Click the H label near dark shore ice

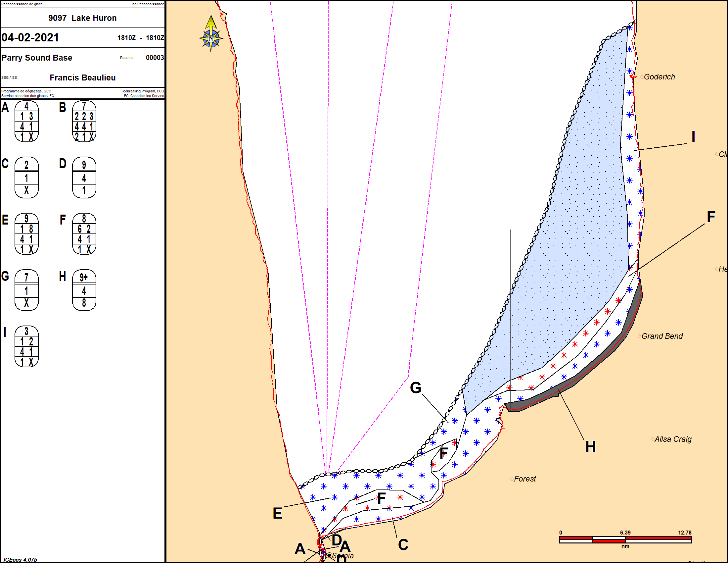[590, 447]
